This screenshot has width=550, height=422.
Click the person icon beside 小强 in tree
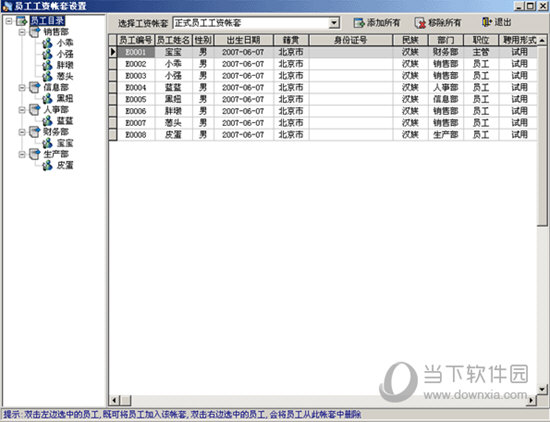(x=47, y=54)
